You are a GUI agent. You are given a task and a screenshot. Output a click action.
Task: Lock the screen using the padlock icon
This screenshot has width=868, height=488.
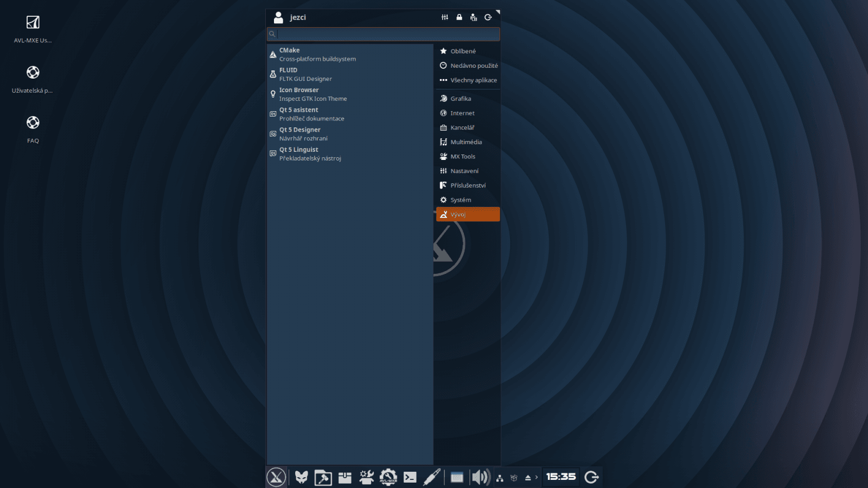(459, 17)
